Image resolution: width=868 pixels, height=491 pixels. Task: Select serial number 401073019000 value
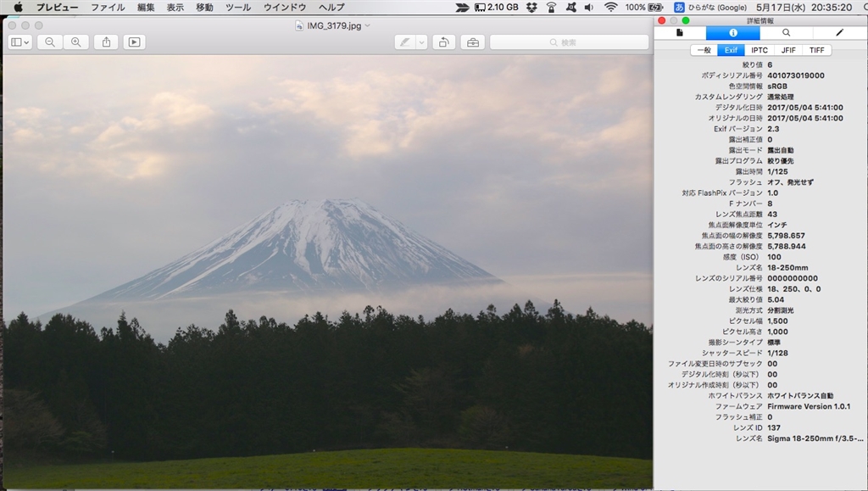coord(795,75)
